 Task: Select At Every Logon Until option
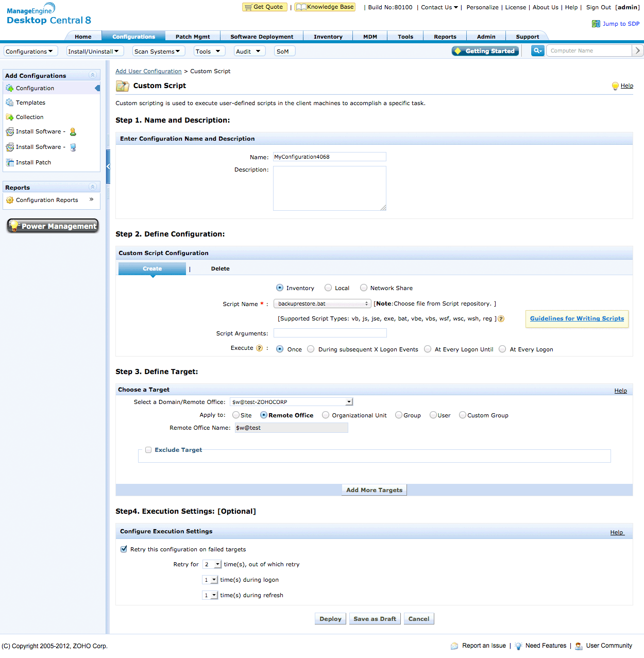428,349
